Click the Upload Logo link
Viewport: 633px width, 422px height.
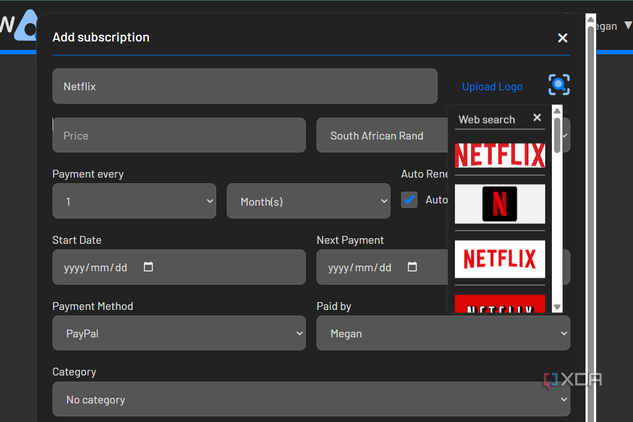[x=492, y=86]
